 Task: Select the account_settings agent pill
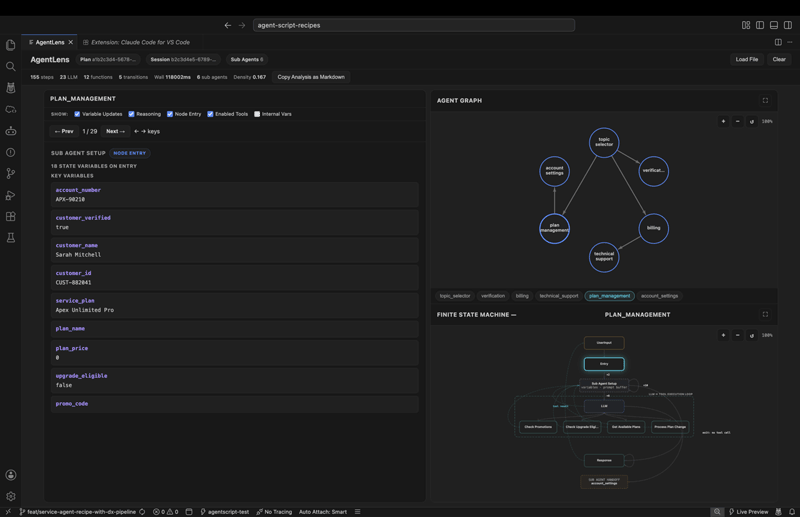659,296
